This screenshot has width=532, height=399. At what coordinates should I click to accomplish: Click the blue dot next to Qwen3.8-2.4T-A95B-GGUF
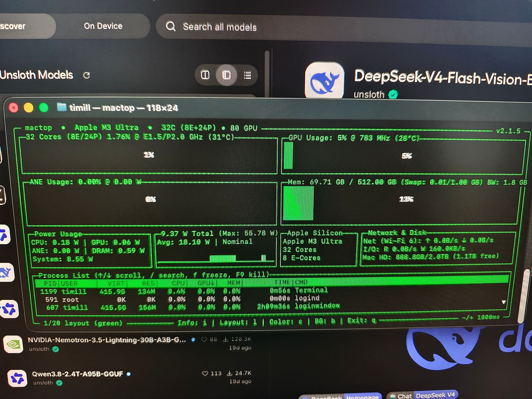click(128, 374)
